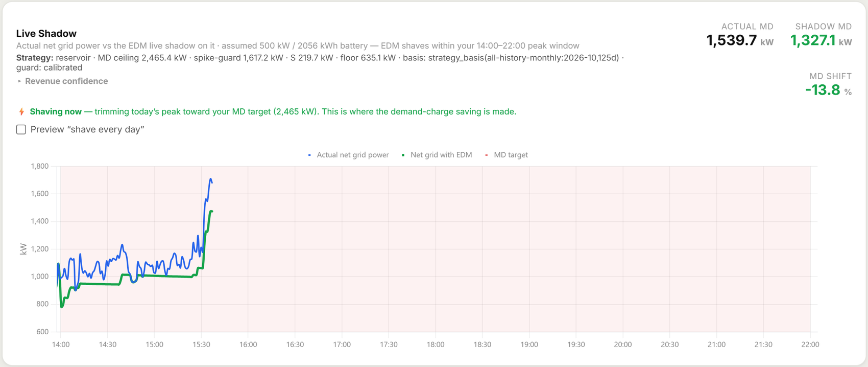Toggle Actual net grid power legend item
The height and width of the screenshot is (367, 868).
[348, 155]
